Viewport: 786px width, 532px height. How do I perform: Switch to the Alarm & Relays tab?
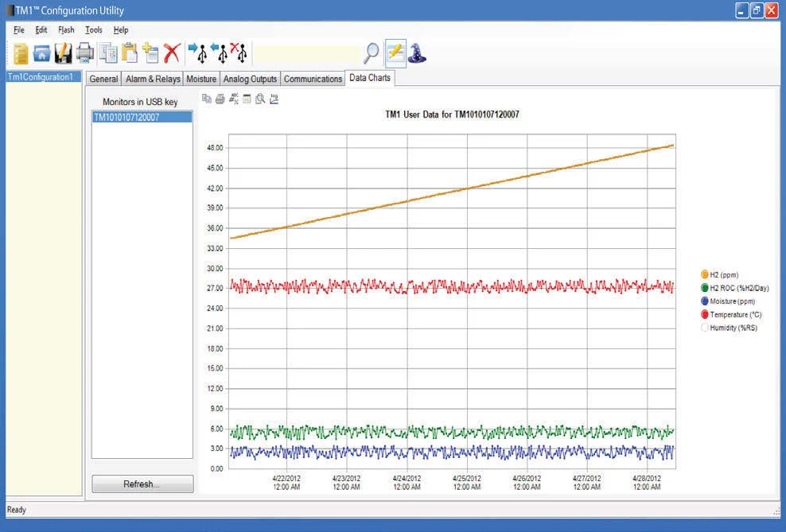click(x=153, y=79)
